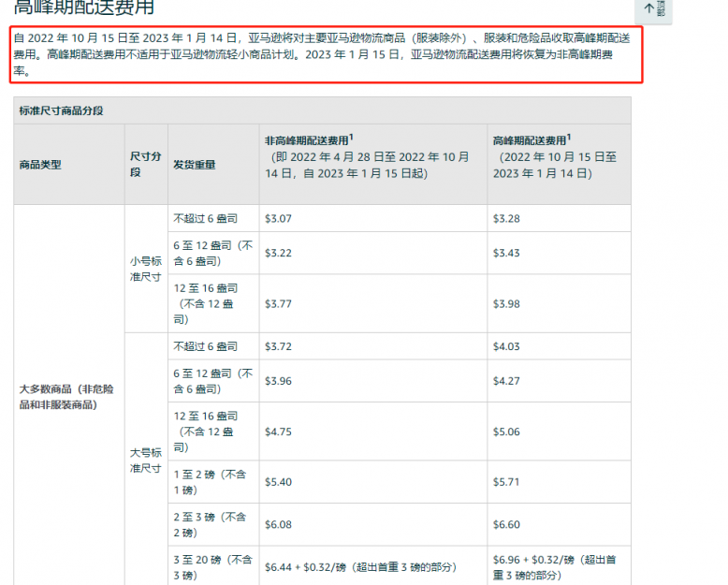Image resolution: width=728 pixels, height=585 pixels.
Task: Select the $3.72 fee cell
Action: point(372,346)
